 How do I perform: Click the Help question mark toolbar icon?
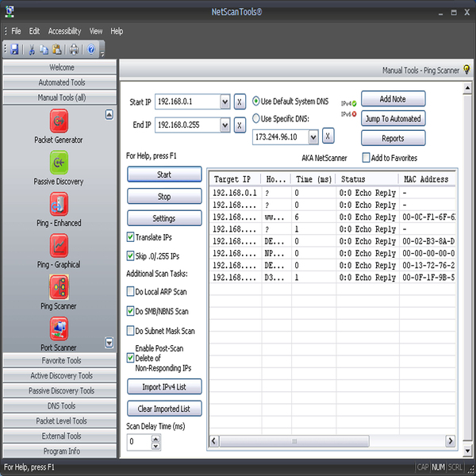(91, 49)
